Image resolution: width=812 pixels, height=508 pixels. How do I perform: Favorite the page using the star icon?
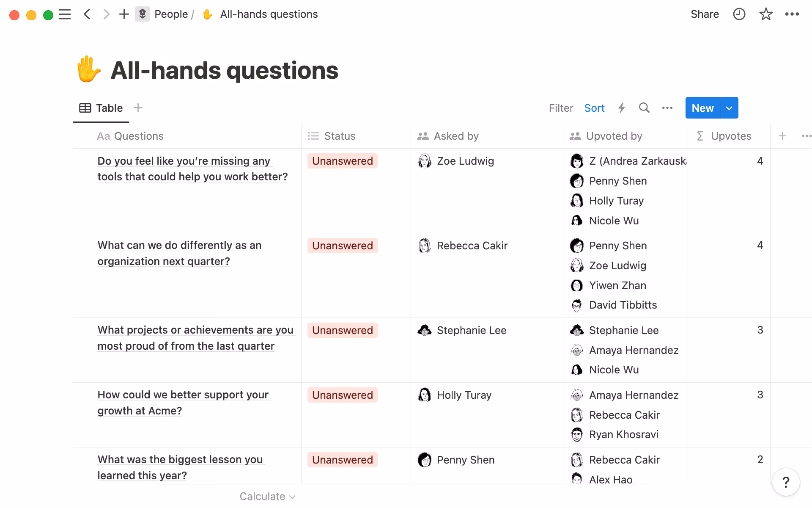(x=765, y=14)
